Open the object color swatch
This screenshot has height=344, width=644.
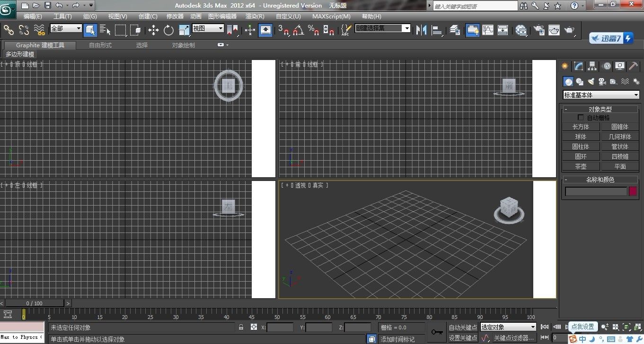coord(633,191)
